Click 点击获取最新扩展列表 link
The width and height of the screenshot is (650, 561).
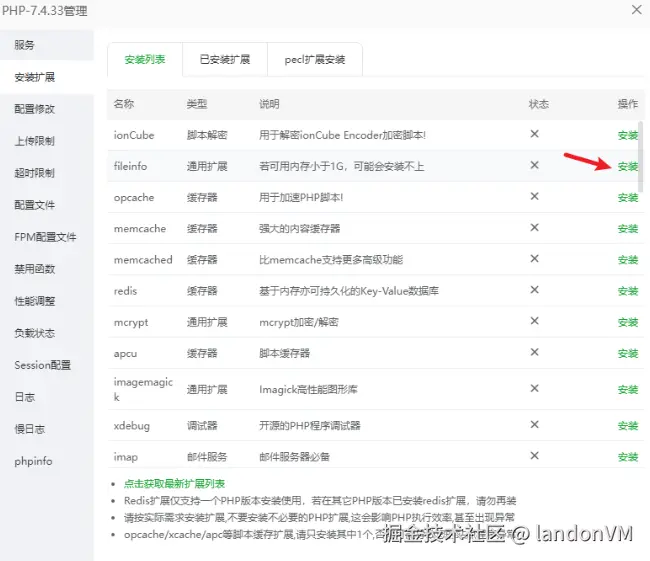click(174, 483)
